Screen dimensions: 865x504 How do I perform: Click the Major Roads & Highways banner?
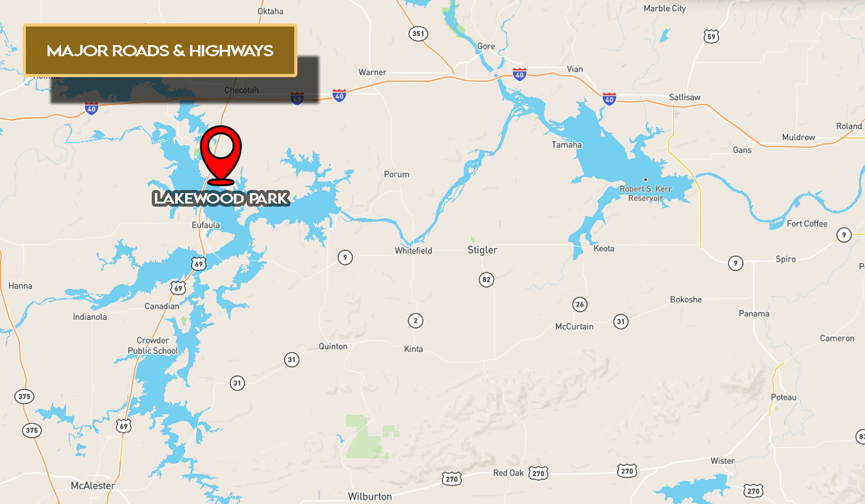[160, 51]
